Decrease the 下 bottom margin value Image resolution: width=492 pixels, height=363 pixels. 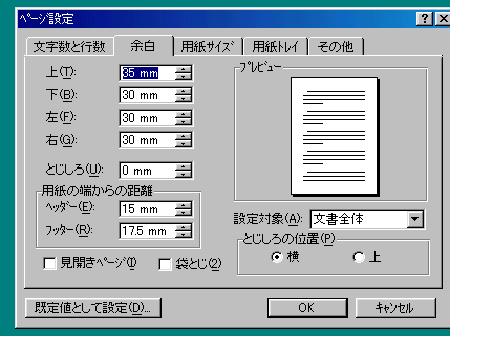pos(183,99)
